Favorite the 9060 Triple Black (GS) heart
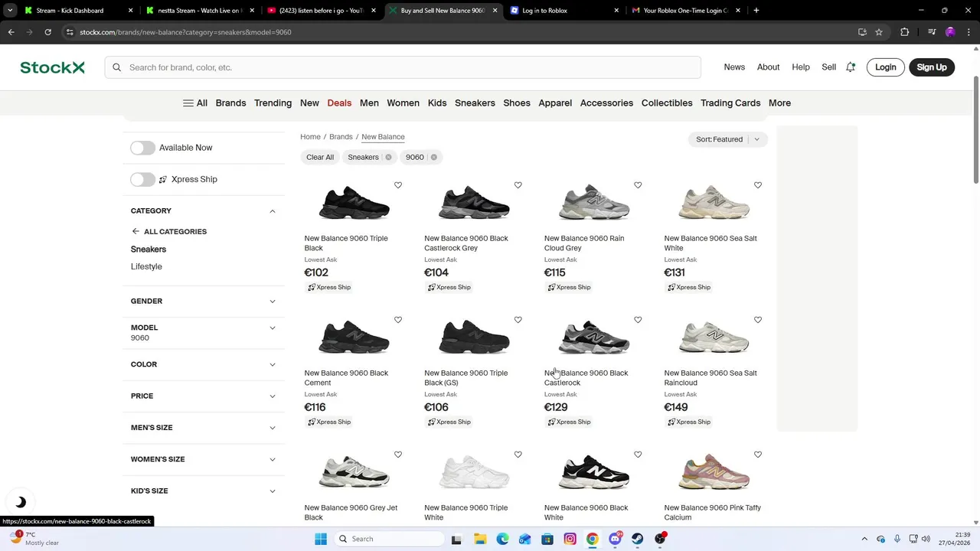This screenshot has height=551, width=980. (x=518, y=320)
